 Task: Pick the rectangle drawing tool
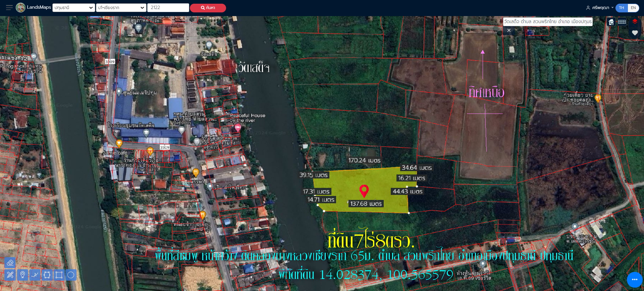[59, 275]
